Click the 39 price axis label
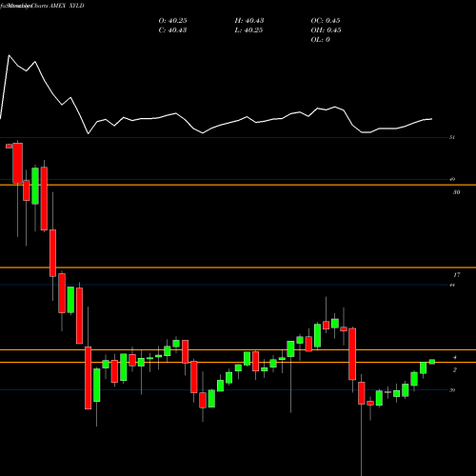 (452, 390)
